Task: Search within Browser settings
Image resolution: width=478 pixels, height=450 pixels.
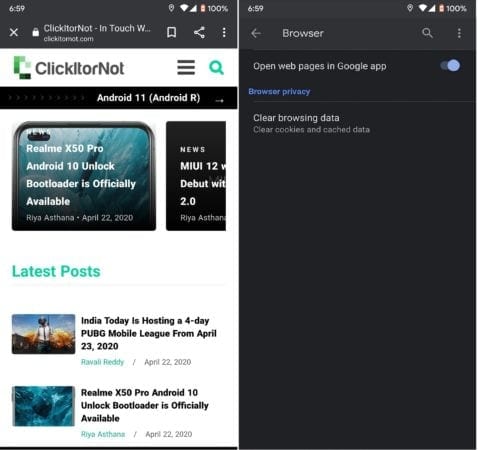Action: point(427,33)
